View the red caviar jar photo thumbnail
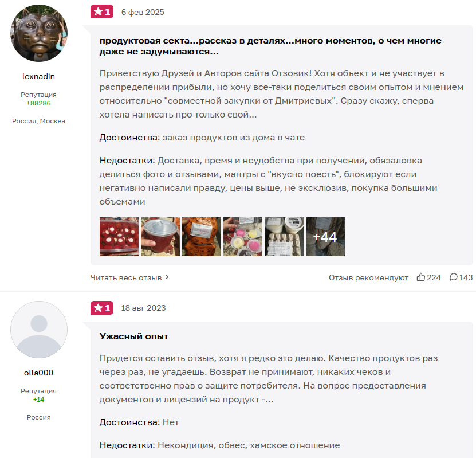The height and width of the screenshot is (458, 476). pos(160,237)
